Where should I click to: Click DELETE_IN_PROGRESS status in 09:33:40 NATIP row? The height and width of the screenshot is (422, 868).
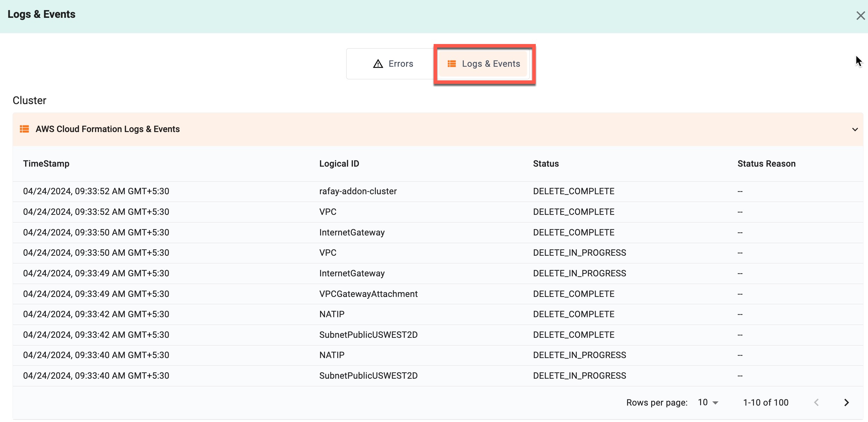[x=579, y=355]
